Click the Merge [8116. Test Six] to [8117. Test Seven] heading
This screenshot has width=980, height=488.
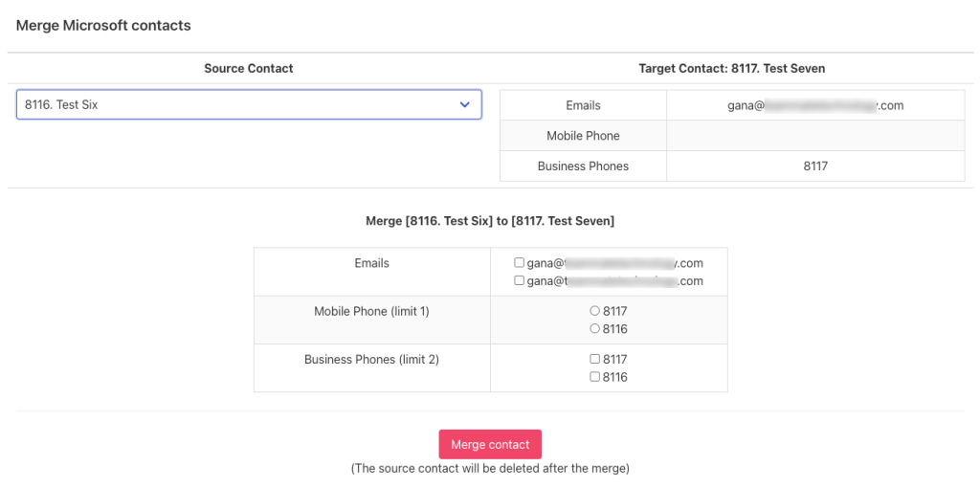[x=490, y=221]
